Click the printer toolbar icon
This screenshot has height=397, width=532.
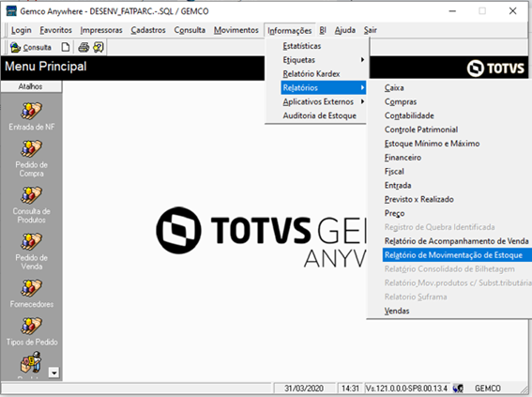84,47
